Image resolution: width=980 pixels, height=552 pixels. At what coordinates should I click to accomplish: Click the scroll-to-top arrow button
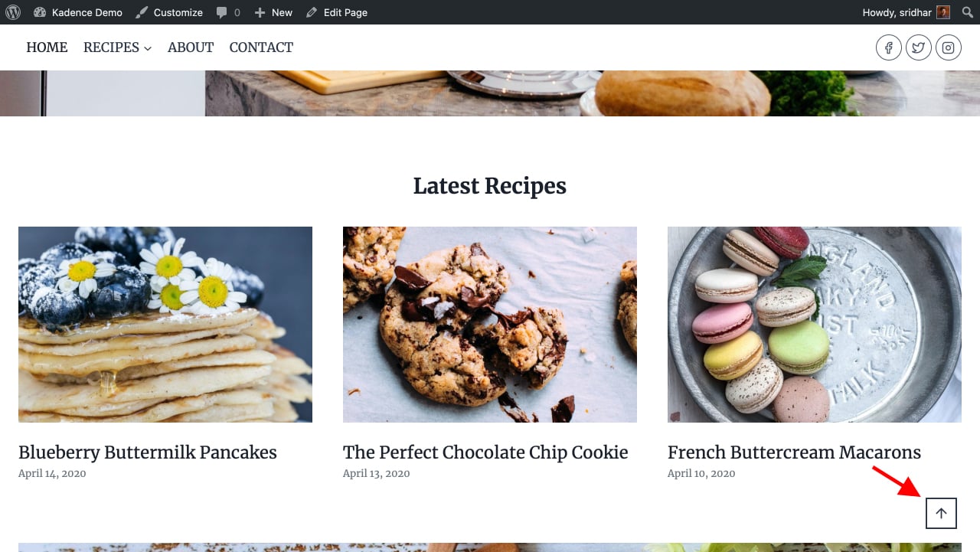pos(941,513)
